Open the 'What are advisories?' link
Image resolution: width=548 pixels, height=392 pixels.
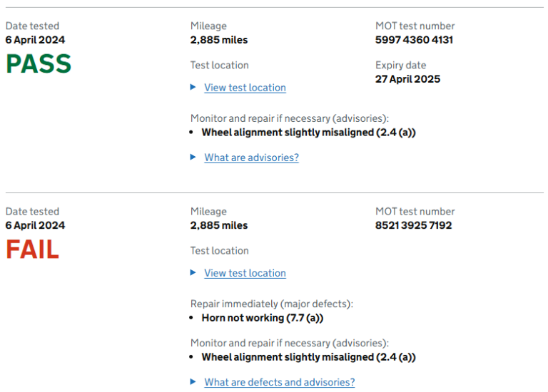[x=251, y=158]
